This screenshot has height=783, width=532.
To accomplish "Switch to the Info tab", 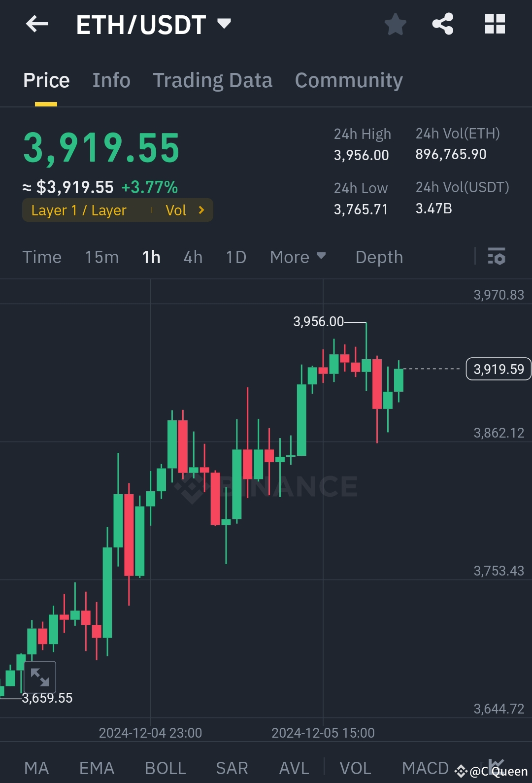I will tap(111, 80).
